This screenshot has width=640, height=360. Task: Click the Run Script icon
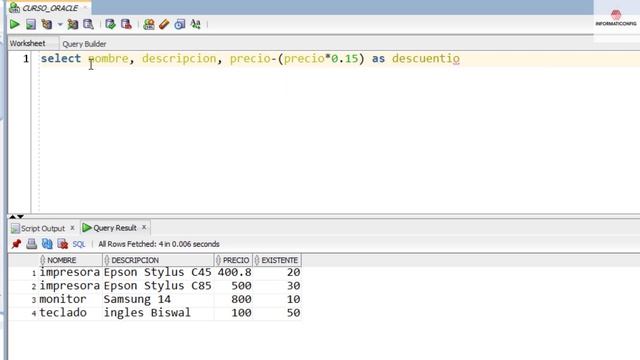point(31,24)
